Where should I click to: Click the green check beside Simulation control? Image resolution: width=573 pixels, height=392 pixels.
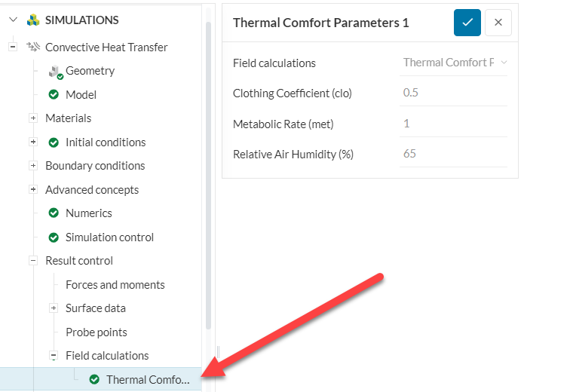[x=54, y=237]
